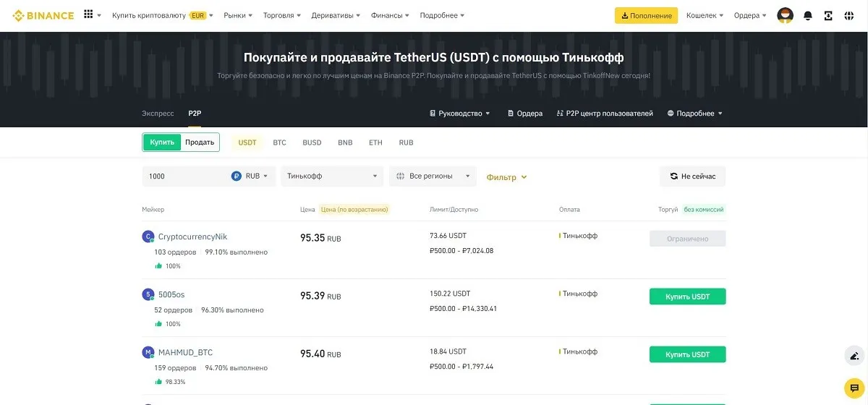Click the 150.22 USDT available amount
Viewport: 868px width, 405px height.
[450, 294]
